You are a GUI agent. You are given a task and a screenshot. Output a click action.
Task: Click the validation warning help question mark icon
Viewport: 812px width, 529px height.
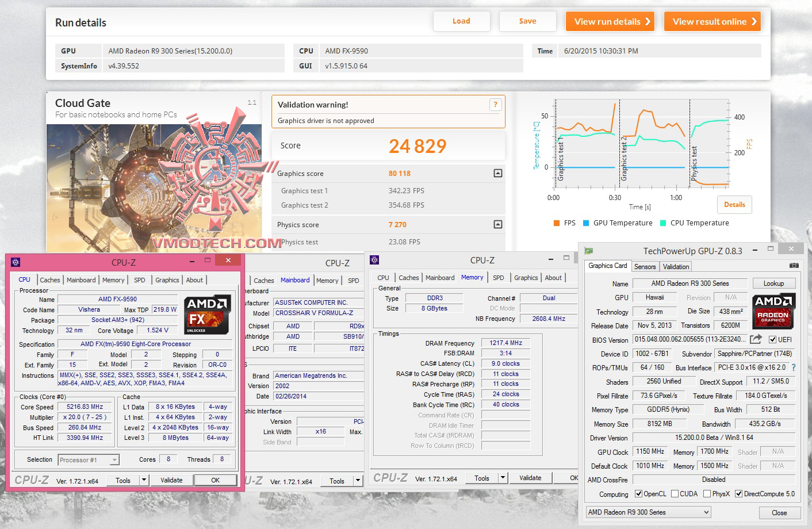point(495,105)
